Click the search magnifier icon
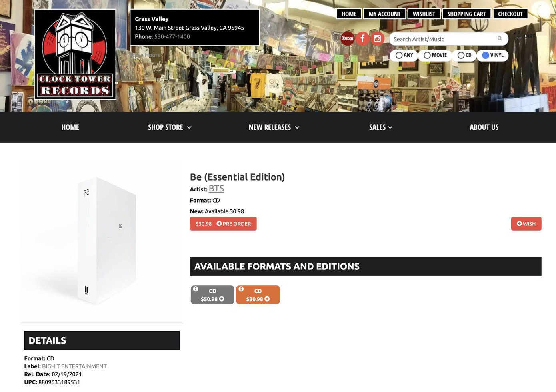556x392 pixels. click(x=500, y=38)
